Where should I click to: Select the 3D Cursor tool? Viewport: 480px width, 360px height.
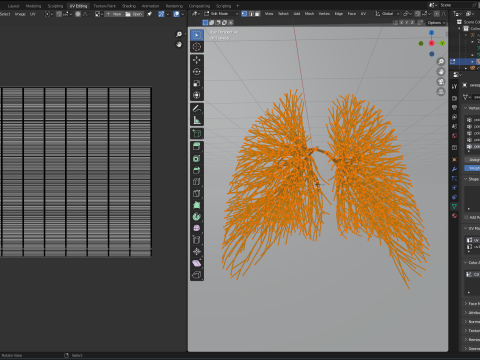197,47
